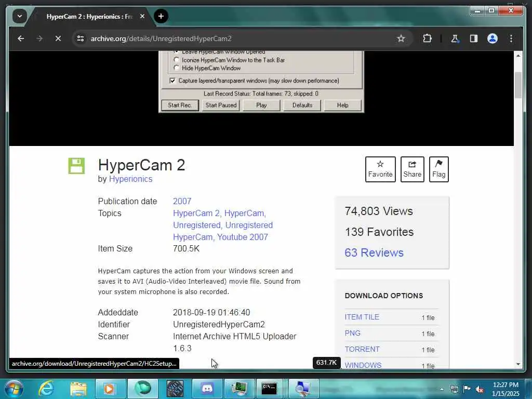Screen dimensions: 532x399
Task: Open the Windows Start orb
Action: (x=14, y=389)
